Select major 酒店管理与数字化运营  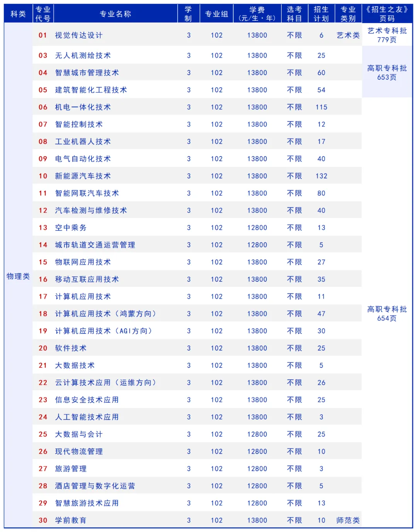pos(95,486)
